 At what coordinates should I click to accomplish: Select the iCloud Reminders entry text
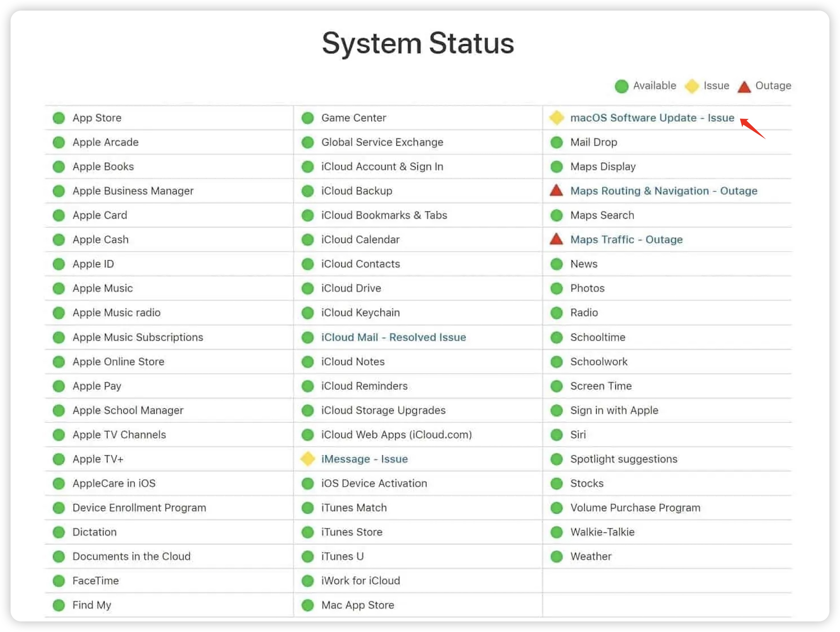(364, 386)
